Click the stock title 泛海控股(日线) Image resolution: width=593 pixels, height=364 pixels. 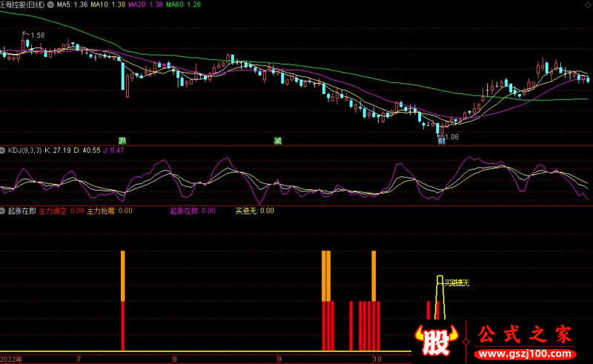22,5
